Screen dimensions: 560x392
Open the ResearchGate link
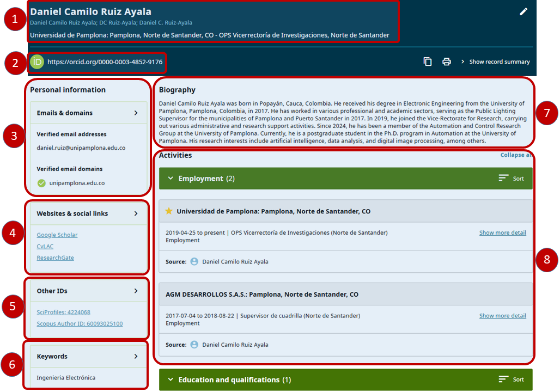click(55, 258)
